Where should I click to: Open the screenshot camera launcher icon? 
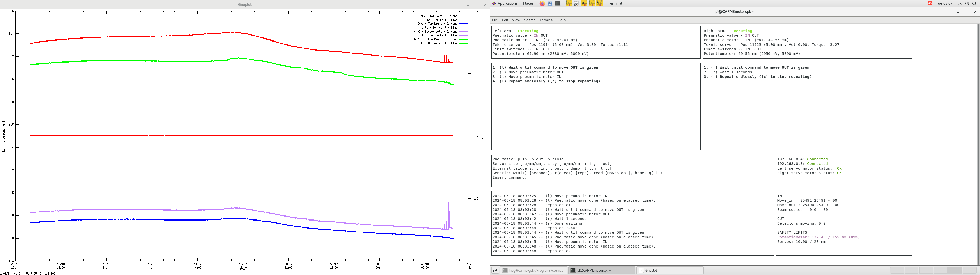point(576,3)
